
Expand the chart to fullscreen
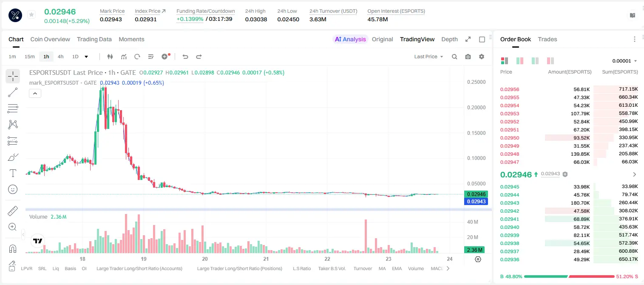[x=468, y=39]
